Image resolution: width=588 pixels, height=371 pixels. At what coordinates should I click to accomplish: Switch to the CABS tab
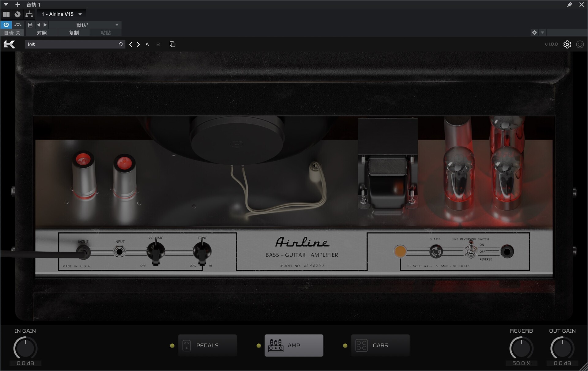point(380,346)
